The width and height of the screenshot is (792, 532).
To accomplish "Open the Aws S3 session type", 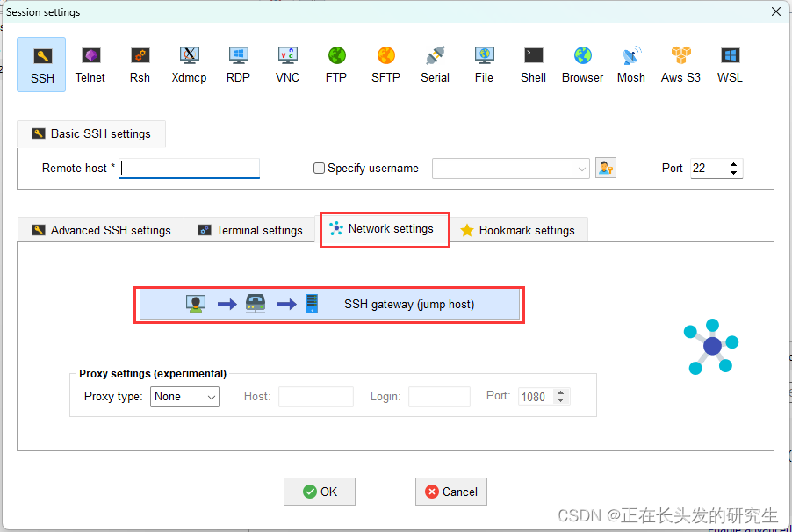I will (x=680, y=62).
